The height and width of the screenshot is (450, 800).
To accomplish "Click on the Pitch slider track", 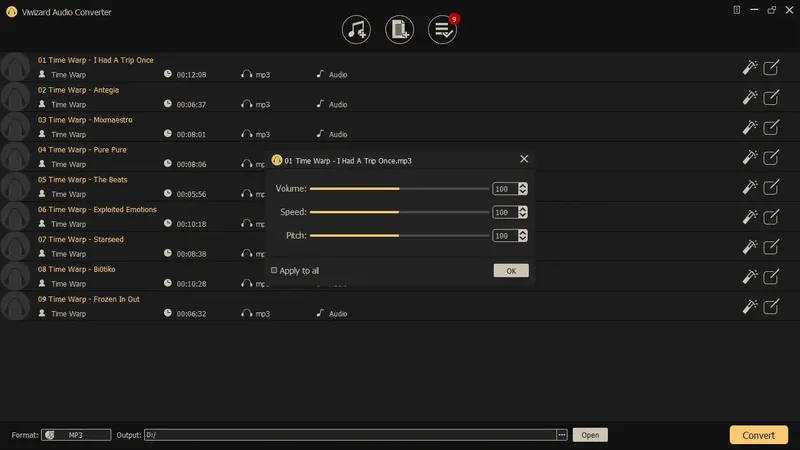I will coord(399,236).
